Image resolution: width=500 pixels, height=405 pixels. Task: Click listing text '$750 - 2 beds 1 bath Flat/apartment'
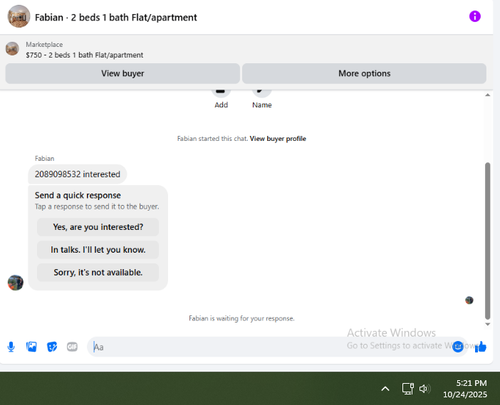[84, 55]
